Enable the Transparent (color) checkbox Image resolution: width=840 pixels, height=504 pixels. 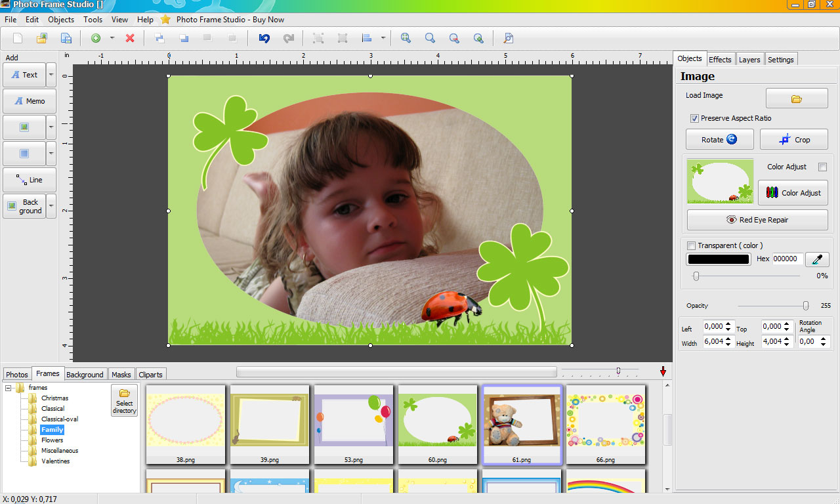(x=691, y=245)
